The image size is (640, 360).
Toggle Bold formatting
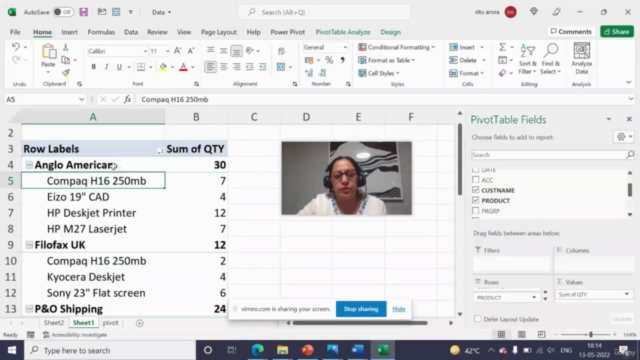click(x=93, y=67)
